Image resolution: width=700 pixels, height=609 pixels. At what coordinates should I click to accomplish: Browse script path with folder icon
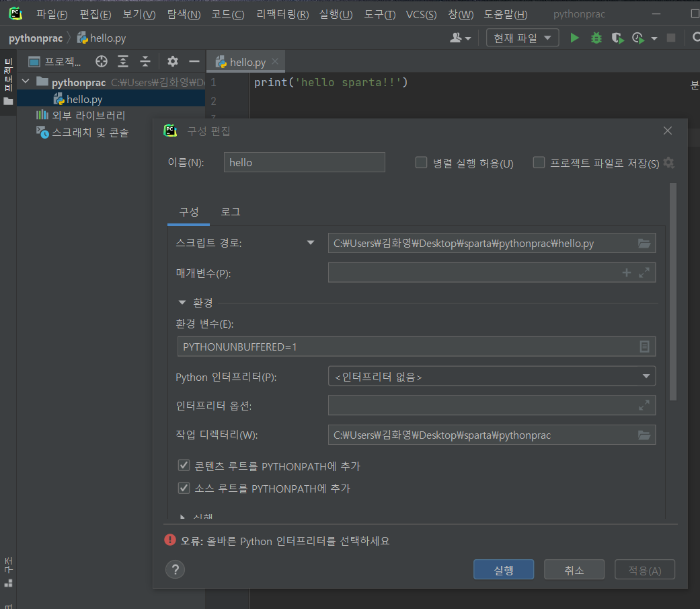(644, 243)
